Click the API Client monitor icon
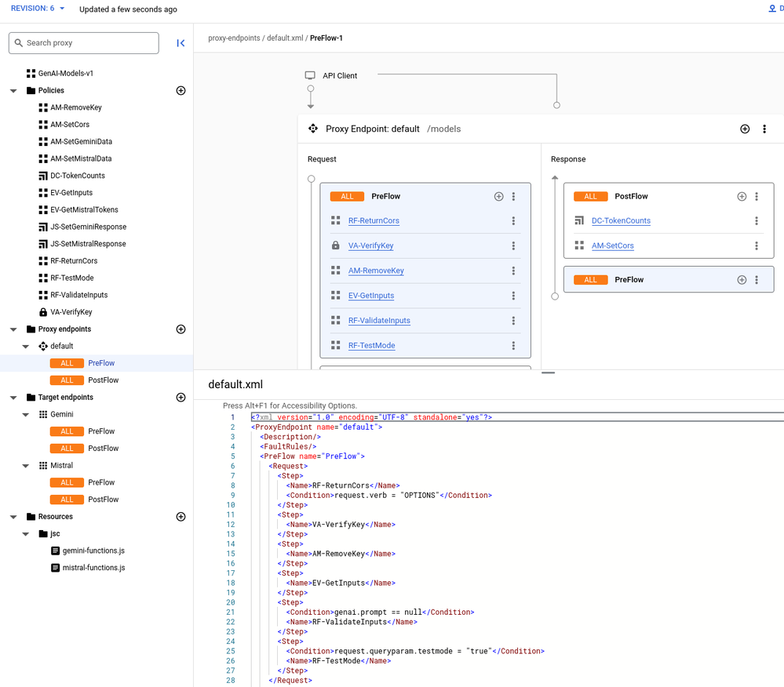Screen dimensions: 784x687 pos(310,75)
